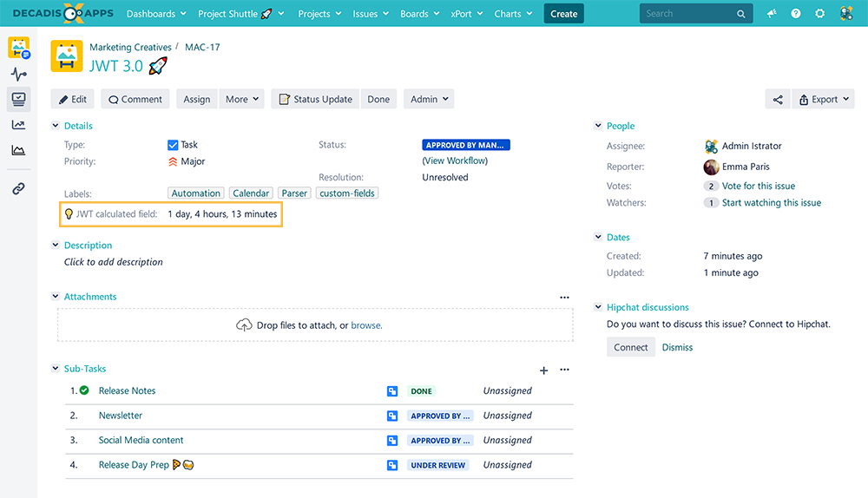The image size is (868, 498).
Task: Click the MAC-17 issue key
Action: coord(202,47)
